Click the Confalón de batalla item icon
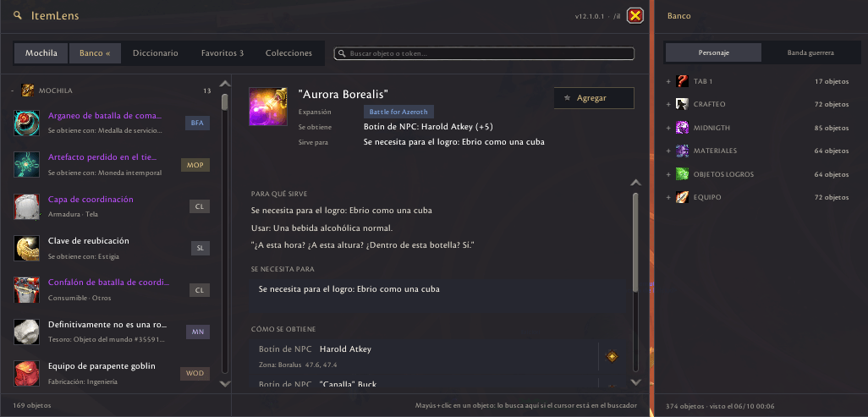868x417 pixels. pyautogui.click(x=26, y=290)
